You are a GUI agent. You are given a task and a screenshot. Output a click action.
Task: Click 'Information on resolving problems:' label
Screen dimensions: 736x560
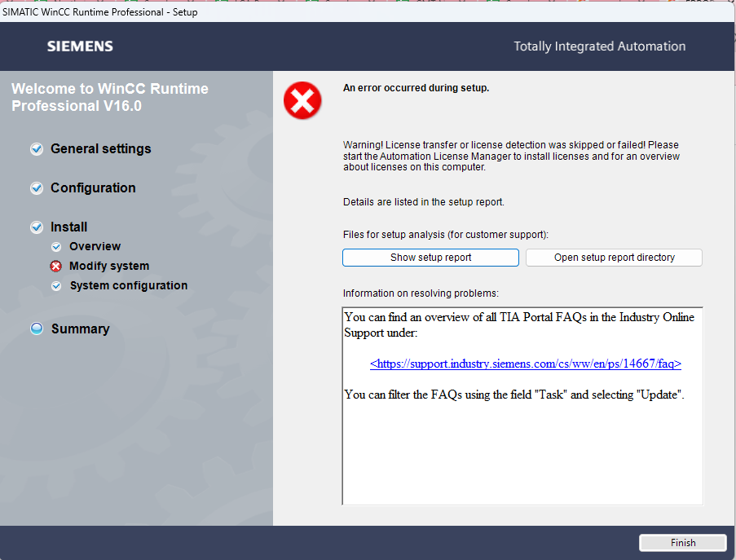click(421, 293)
